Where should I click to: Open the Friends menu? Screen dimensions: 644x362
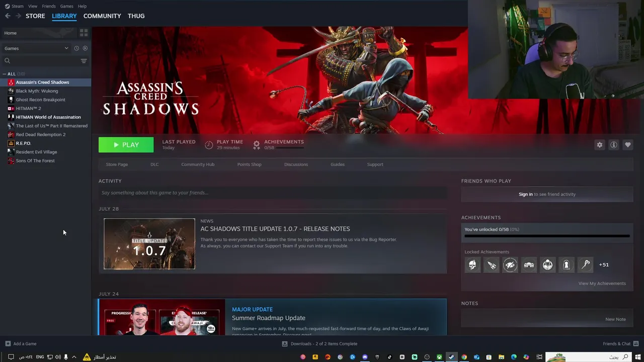click(x=49, y=6)
